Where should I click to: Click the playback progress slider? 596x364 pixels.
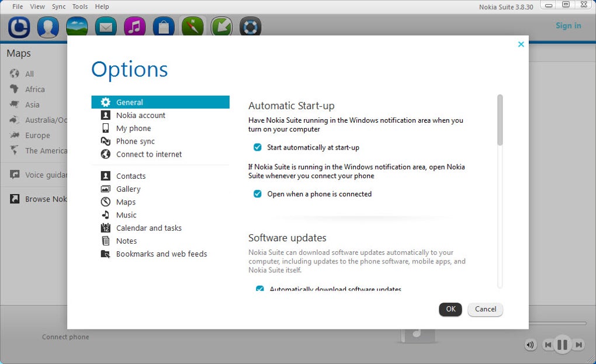(x=557, y=323)
